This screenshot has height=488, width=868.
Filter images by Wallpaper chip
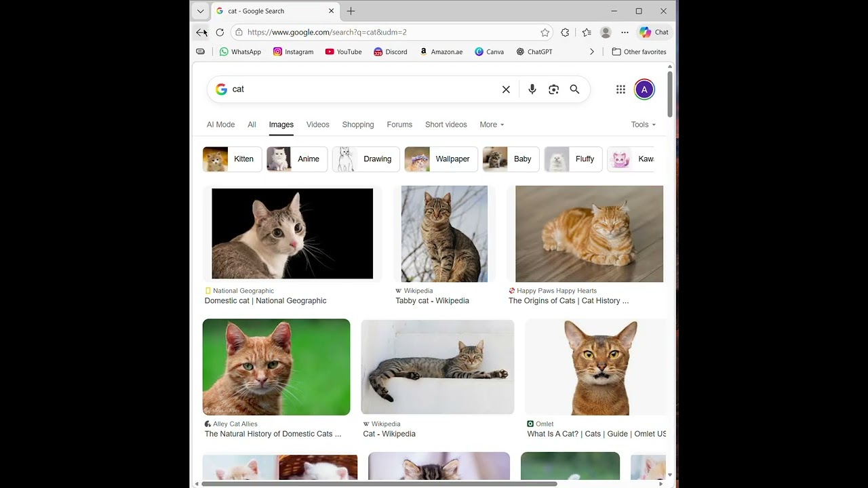(x=441, y=159)
